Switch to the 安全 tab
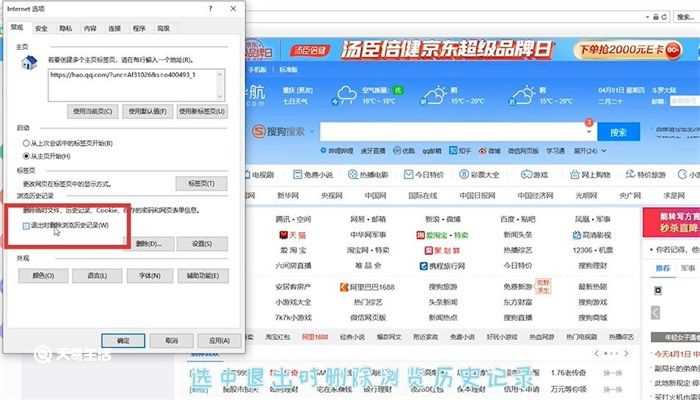The height and width of the screenshot is (400, 700). [x=42, y=28]
